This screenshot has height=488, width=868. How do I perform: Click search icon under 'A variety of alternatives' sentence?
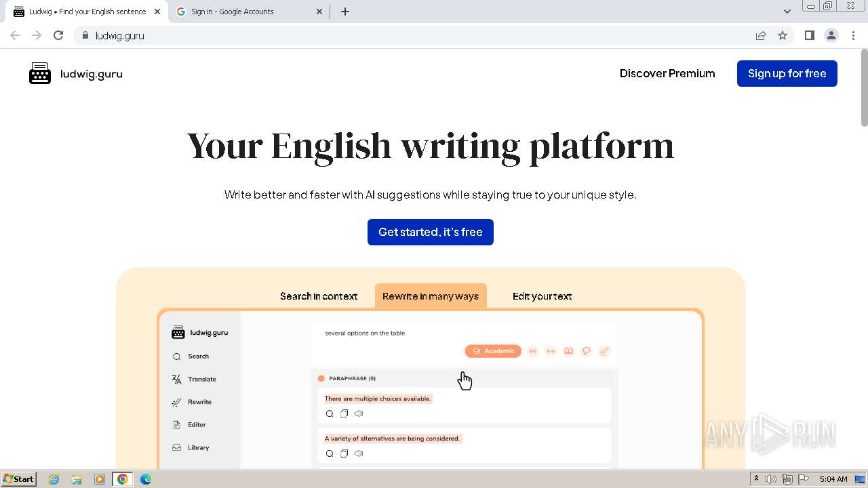[330, 453]
